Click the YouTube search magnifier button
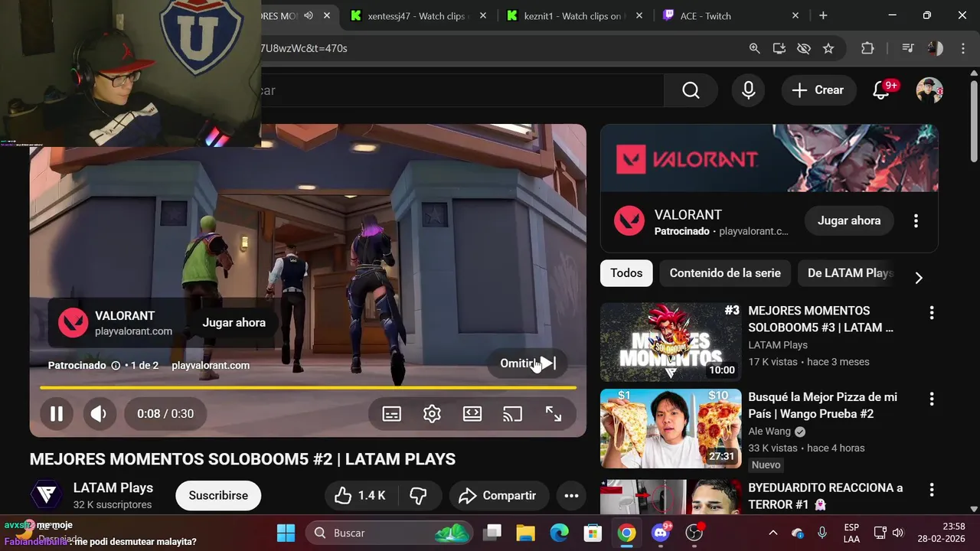Screen dimensions: 980x551 click(x=691, y=90)
